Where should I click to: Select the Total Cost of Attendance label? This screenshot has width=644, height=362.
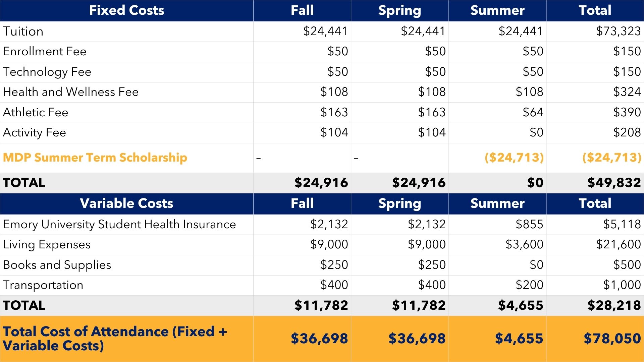[x=115, y=339]
